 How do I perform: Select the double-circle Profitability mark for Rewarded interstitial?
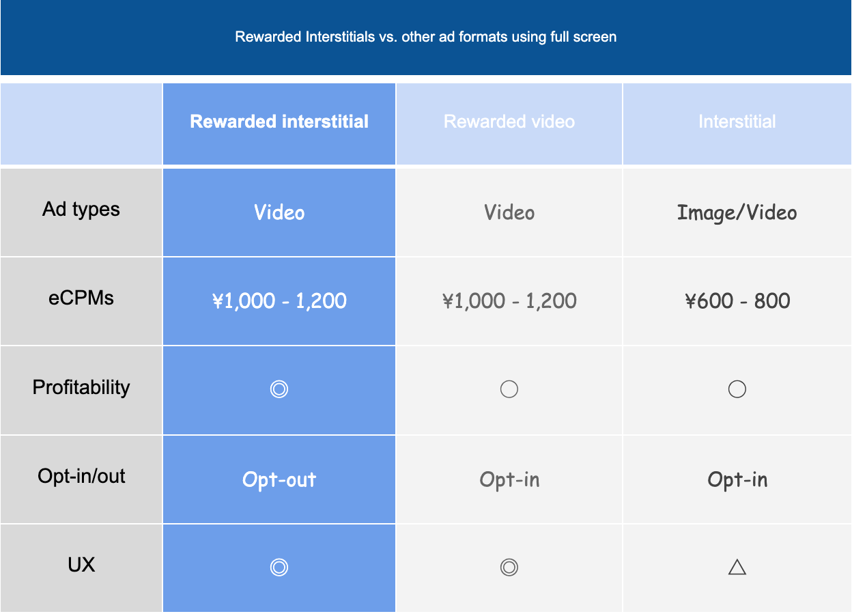(x=279, y=389)
